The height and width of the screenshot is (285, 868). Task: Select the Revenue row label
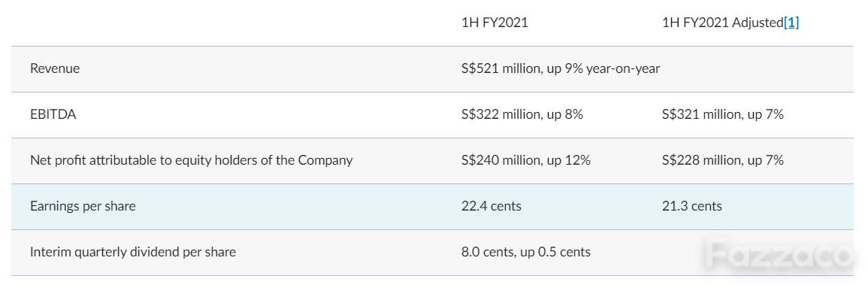coord(55,68)
